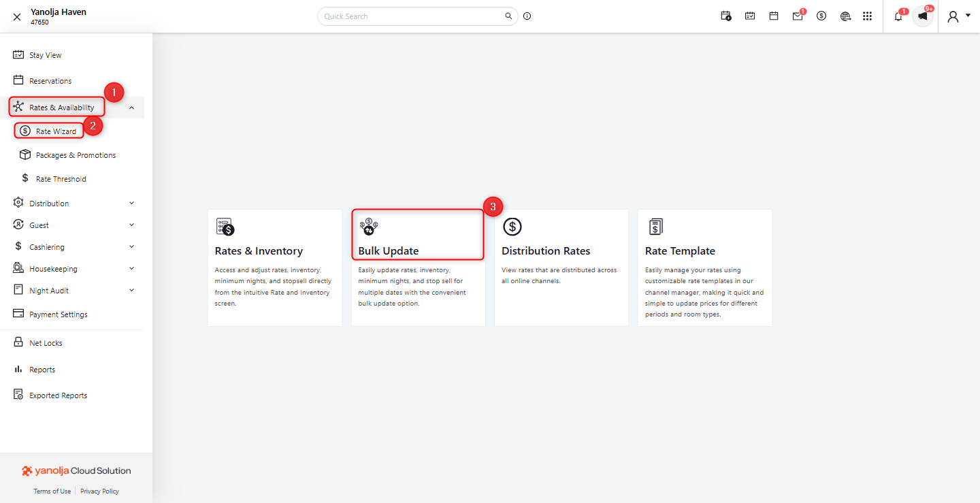Open Exported Reports menu item
980x503 pixels.
tap(59, 395)
